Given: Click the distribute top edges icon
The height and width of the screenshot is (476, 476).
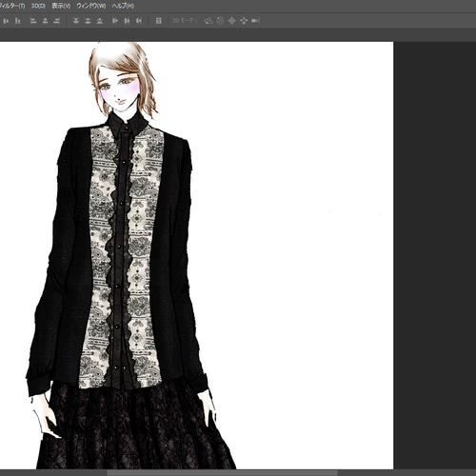Looking at the screenshot, I should click(75, 21).
